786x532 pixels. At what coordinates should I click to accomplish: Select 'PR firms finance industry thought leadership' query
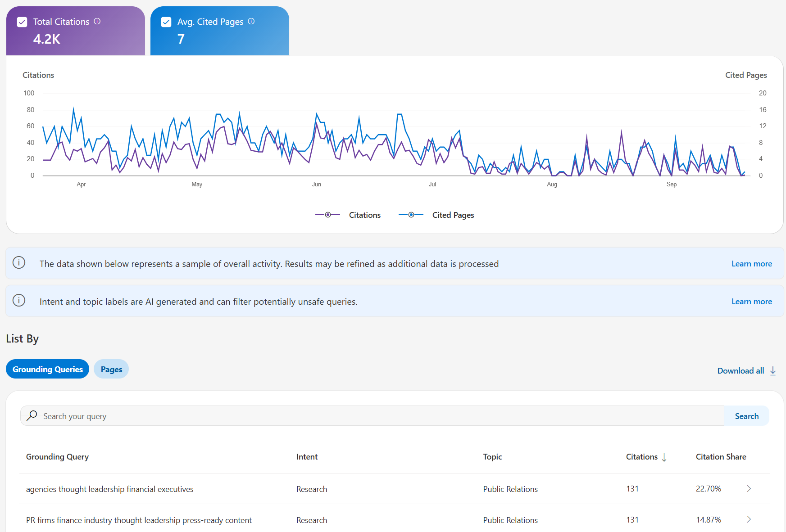click(x=139, y=520)
